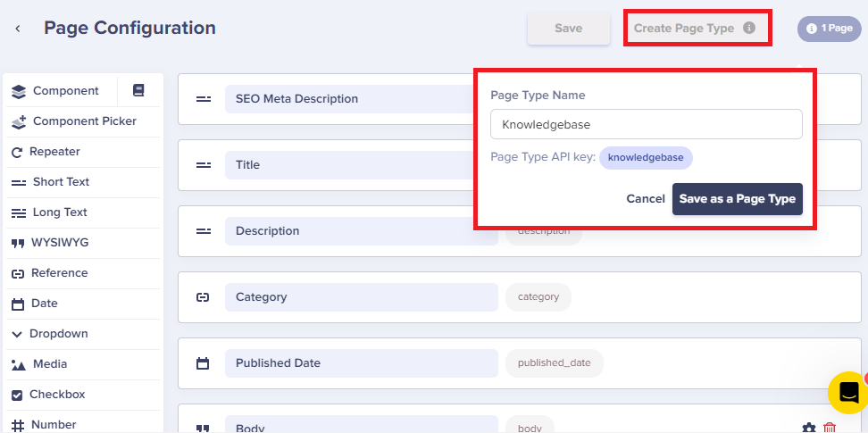This screenshot has width=868, height=433.
Task: Click the quote icon beside Body
Action: pyautogui.click(x=204, y=429)
